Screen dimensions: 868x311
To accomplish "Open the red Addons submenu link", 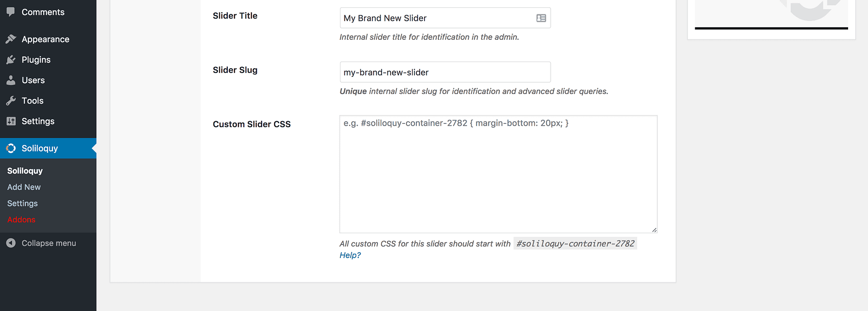I will (21, 220).
